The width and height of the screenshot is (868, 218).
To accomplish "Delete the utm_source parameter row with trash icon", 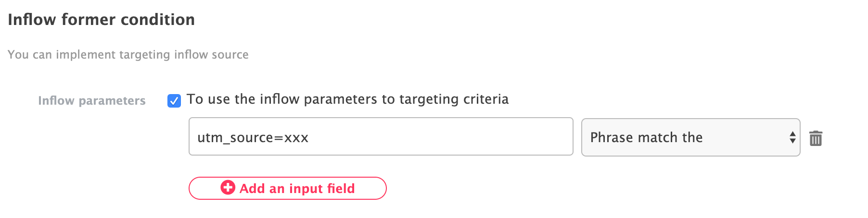I will tap(816, 138).
